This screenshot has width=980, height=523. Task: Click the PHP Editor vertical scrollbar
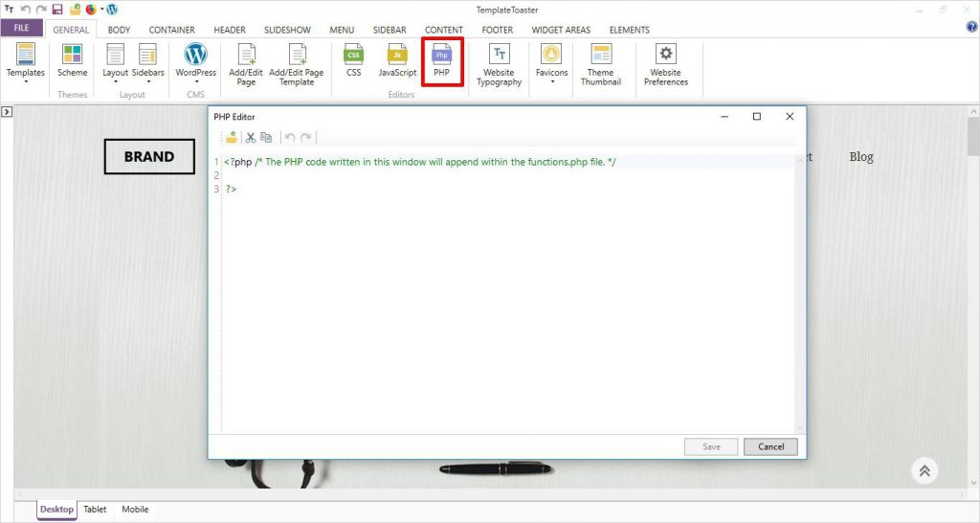pyautogui.click(x=800, y=294)
